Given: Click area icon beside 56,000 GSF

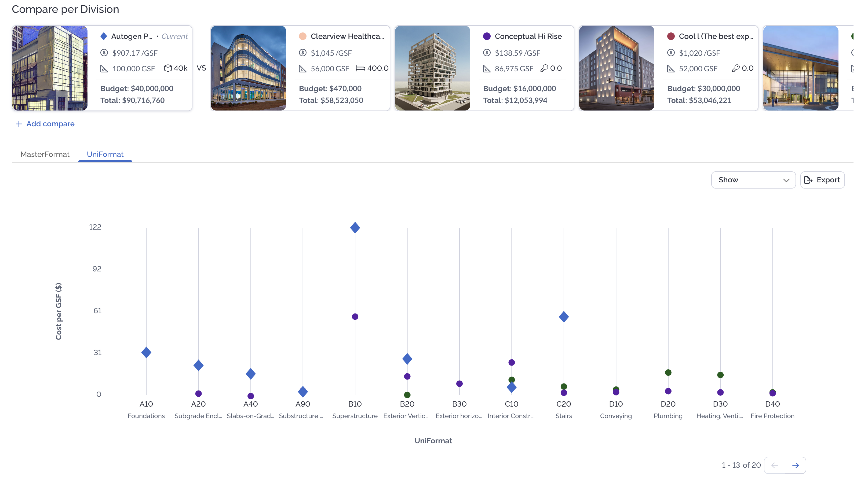Looking at the screenshot, I should click(302, 69).
